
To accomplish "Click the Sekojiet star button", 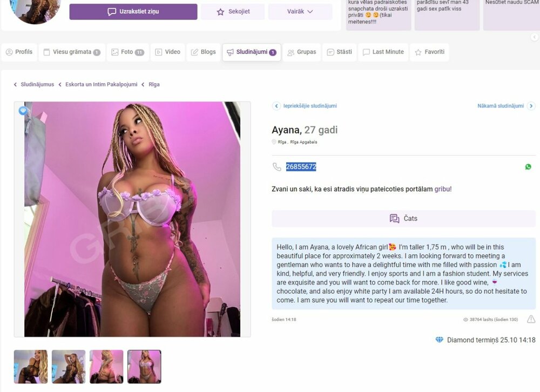I will [x=233, y=11].
